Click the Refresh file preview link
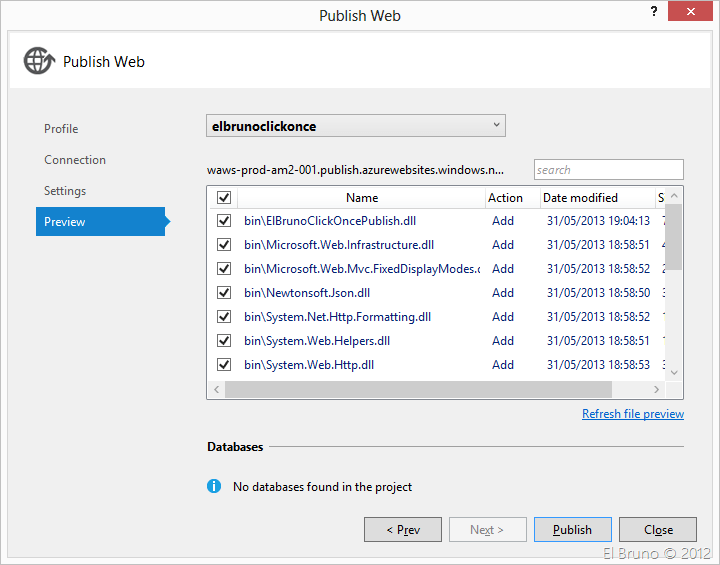 [632, 414]
